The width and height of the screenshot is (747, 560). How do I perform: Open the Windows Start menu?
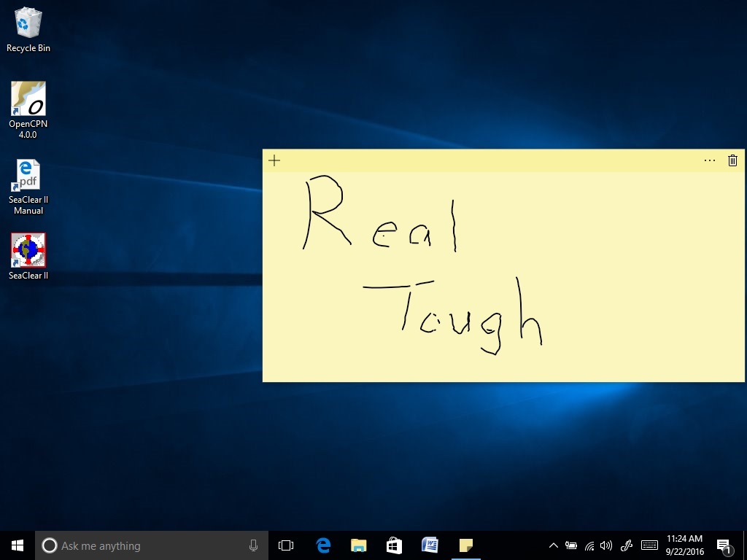(18, 545)
